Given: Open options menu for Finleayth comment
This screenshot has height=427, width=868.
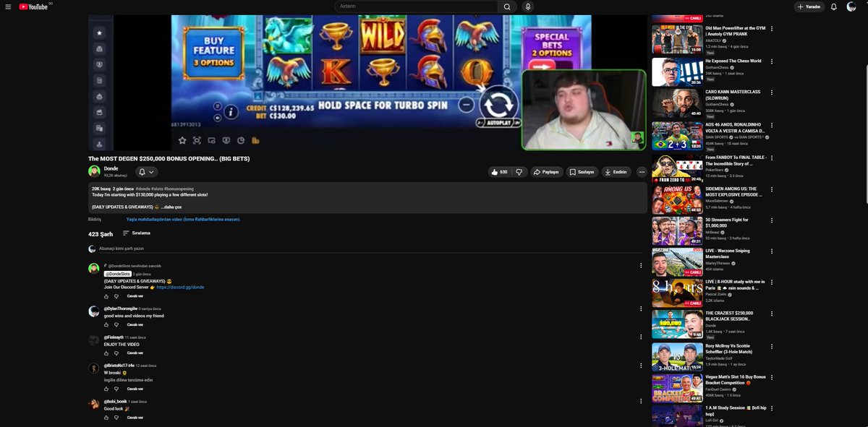Looking at the screenshot, I should coord(641,337).
